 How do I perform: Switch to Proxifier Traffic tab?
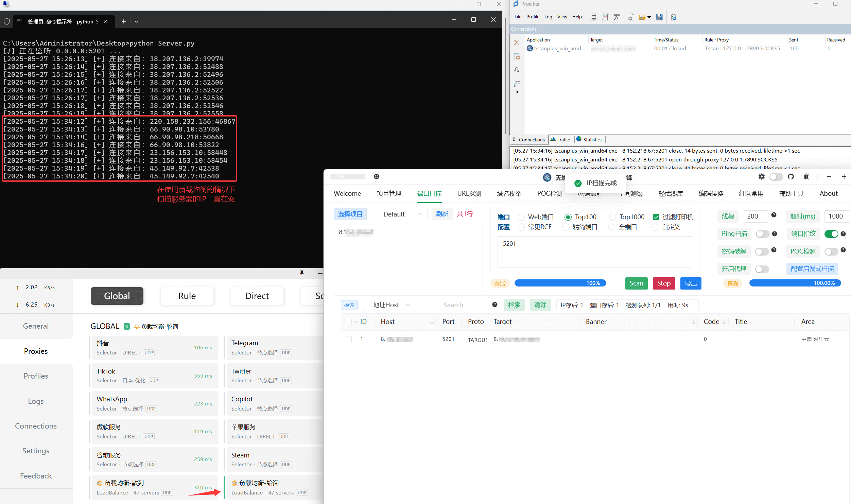560,140
